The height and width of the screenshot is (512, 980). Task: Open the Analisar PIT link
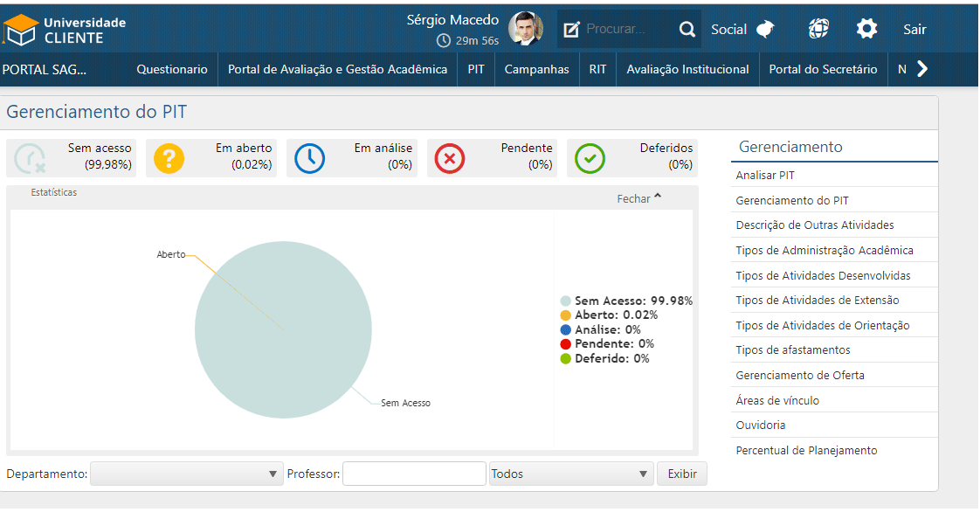point(765,176)
